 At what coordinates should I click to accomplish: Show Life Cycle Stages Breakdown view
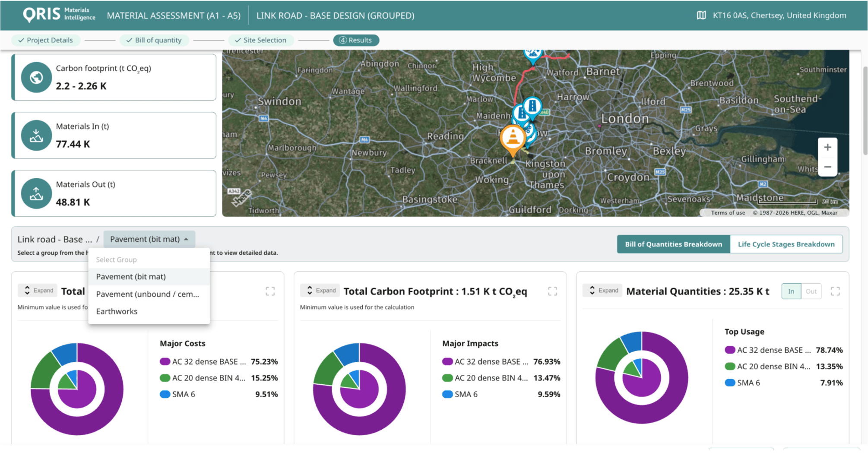786,244
